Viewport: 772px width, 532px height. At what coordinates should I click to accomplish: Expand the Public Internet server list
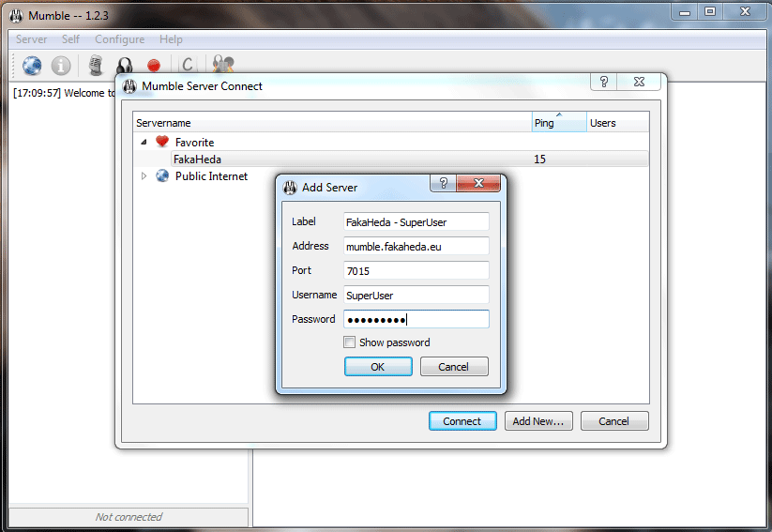click(x=144, y=175)
